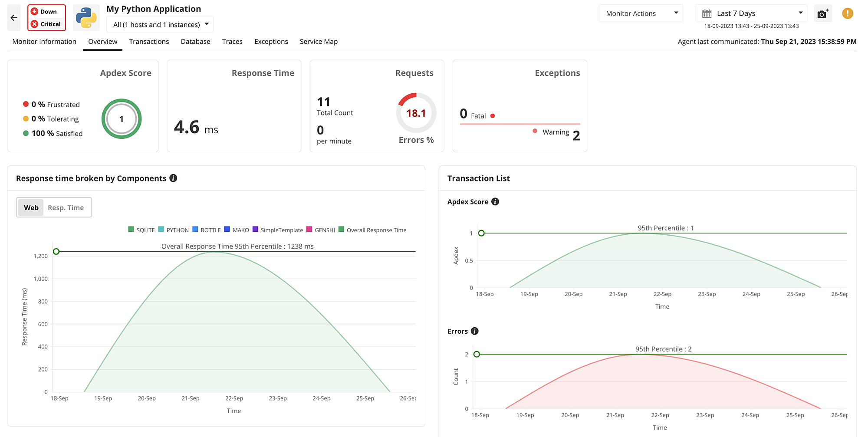This screenshot has height=437, width=868.
Task: Switch to Resp. Time view
Action: (66, 207)
